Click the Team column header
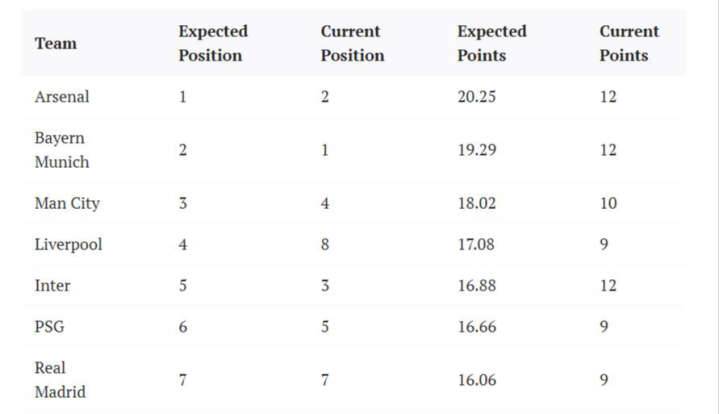This screenshot has height=414, width=719. [55, 44]
